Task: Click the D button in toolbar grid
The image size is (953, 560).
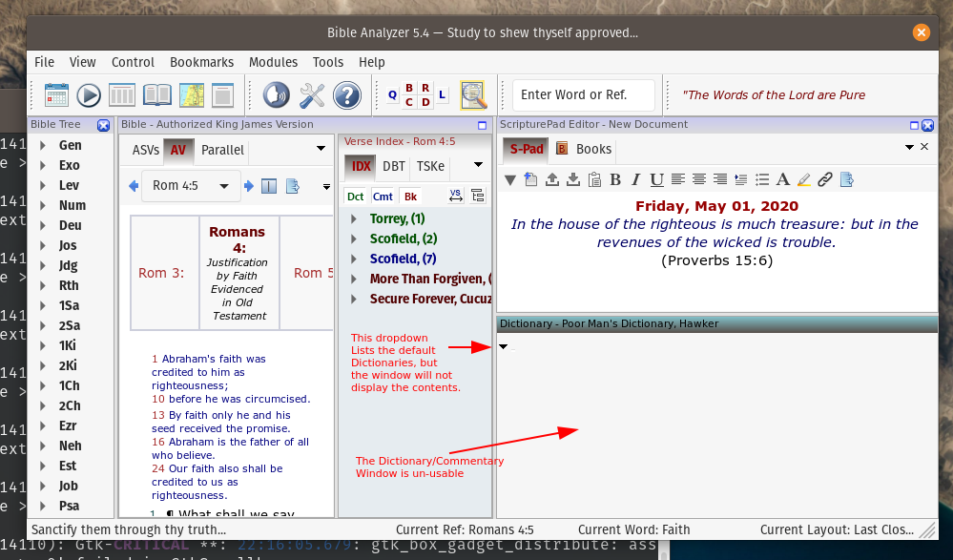Action: [x=425, y=102]
